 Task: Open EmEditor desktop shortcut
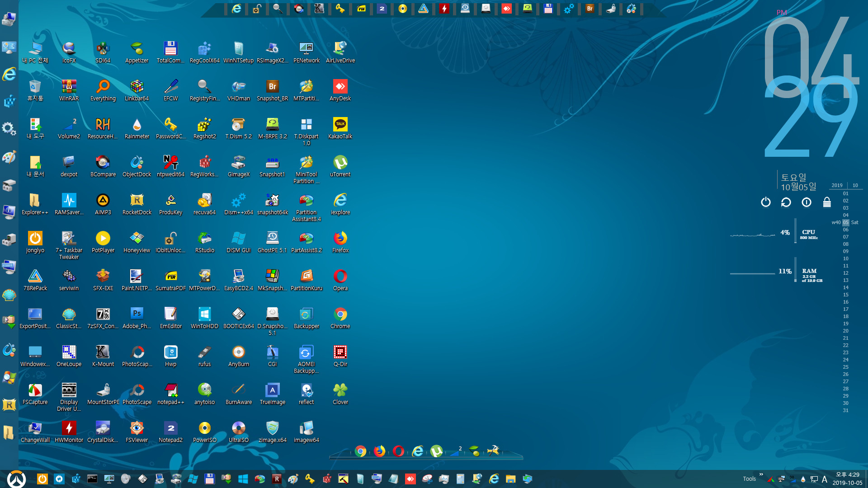point(170,318)
